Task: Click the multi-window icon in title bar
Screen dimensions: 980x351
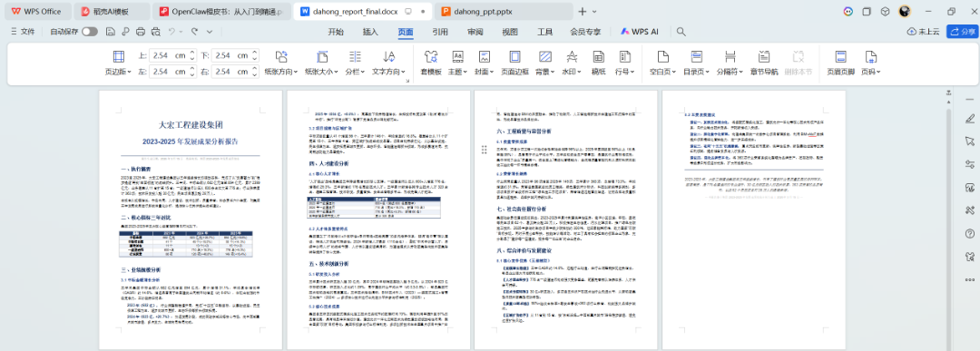Action: (x=867, y=11)
